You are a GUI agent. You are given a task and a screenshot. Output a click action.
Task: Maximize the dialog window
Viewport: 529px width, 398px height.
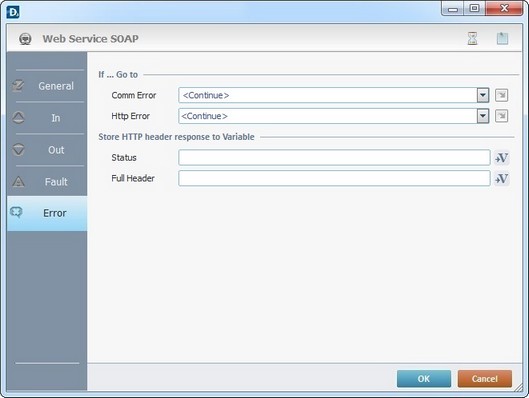[475, 8]
